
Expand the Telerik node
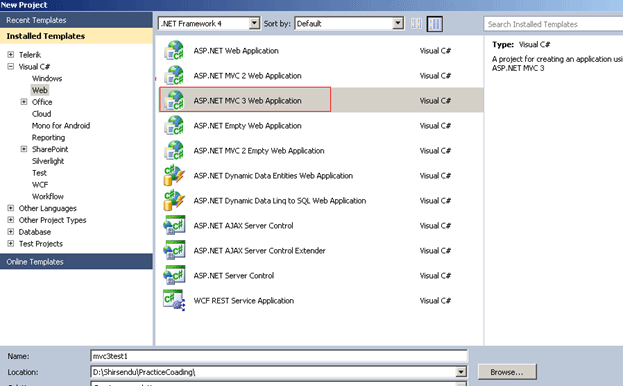(x=11, y=55)
